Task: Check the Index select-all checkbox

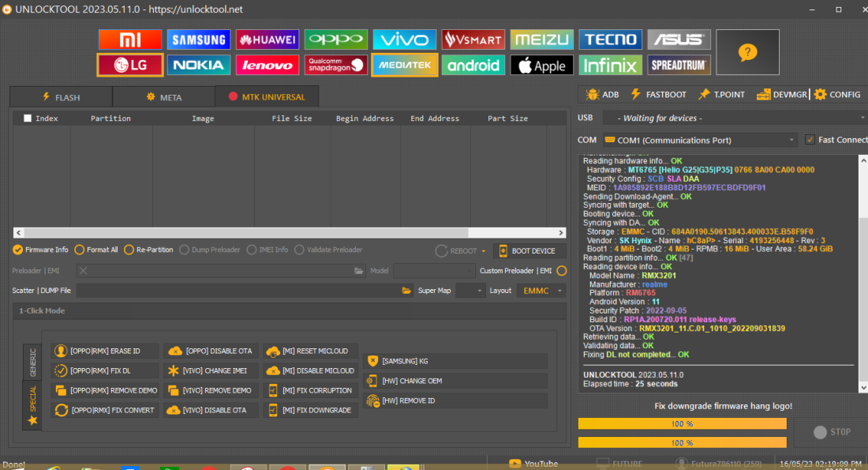Action: pos(27,118)
